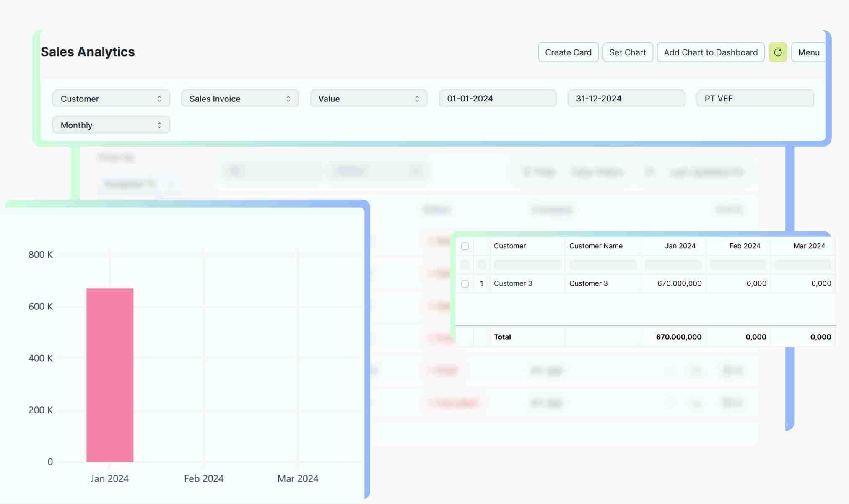The height and width of the screenshot is (504, 849).
Task: Open the Menu button
Action: (808, 52)
